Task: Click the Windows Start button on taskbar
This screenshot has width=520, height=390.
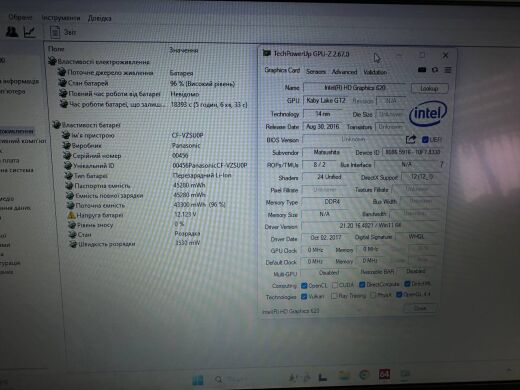Action: [x=198, y=380]
